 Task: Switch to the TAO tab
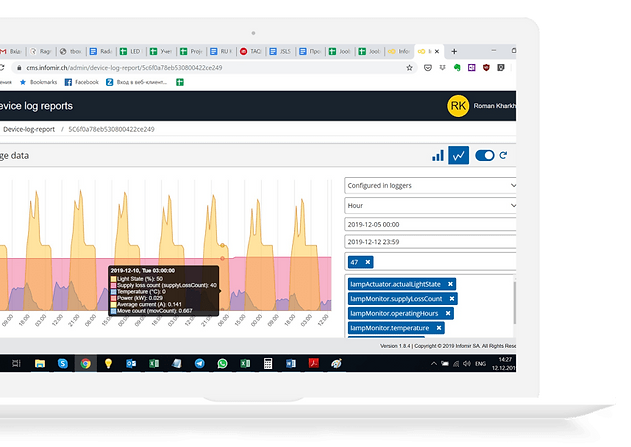coord(251,51)
